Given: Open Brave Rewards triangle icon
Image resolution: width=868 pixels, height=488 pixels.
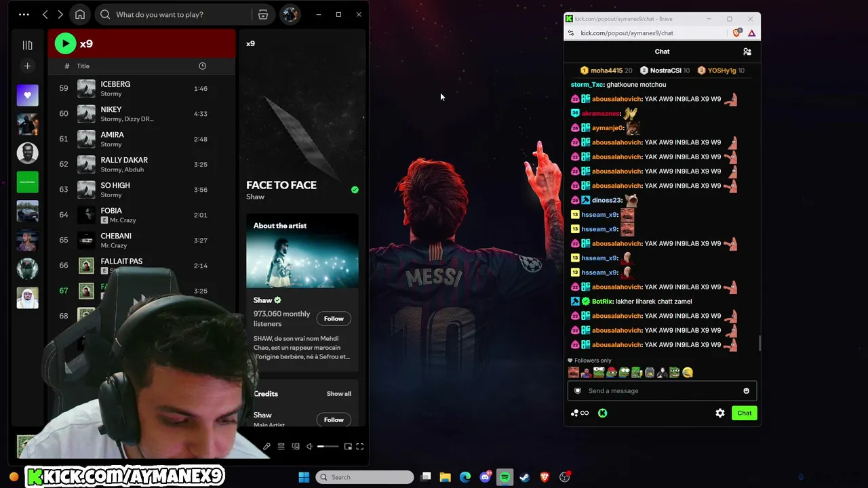Looking at the screenshot, I should [x=751, y=33].
